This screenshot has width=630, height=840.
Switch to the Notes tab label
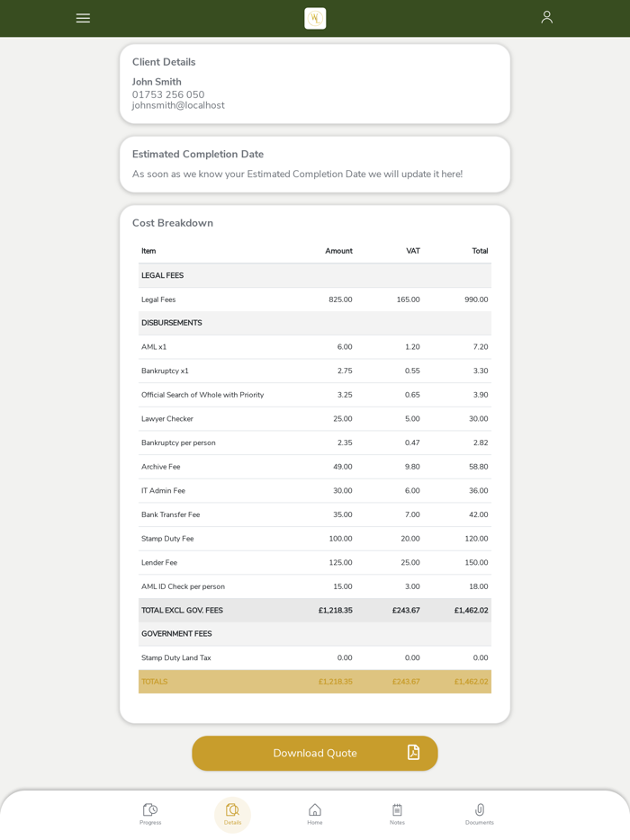(x=397, y=823)
